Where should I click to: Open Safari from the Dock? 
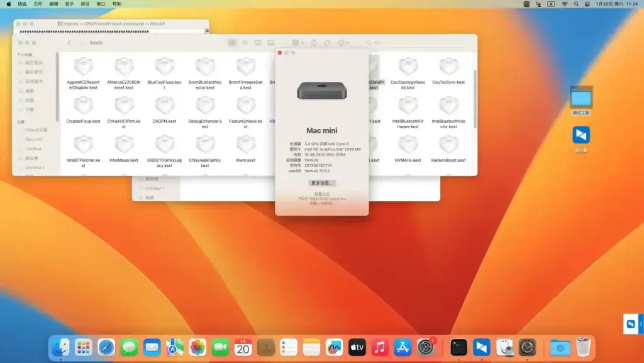106,348
